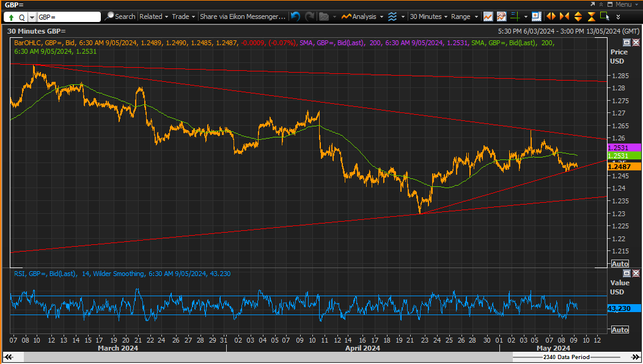This screenshot has width=643, height=364.
Task: Click the blue wavy lines chart-style icon
Action: (x=392, y=16)
